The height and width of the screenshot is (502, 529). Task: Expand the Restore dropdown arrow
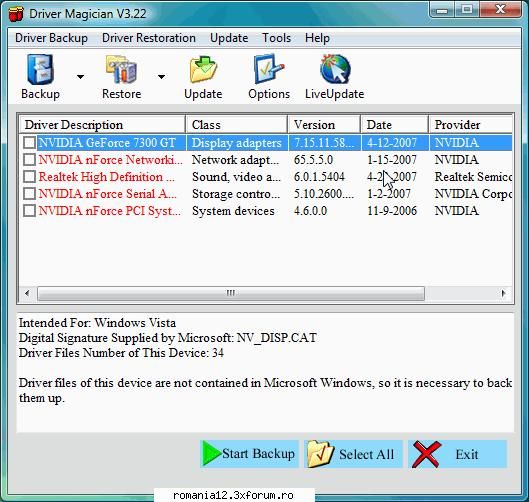tap(162, 77)
